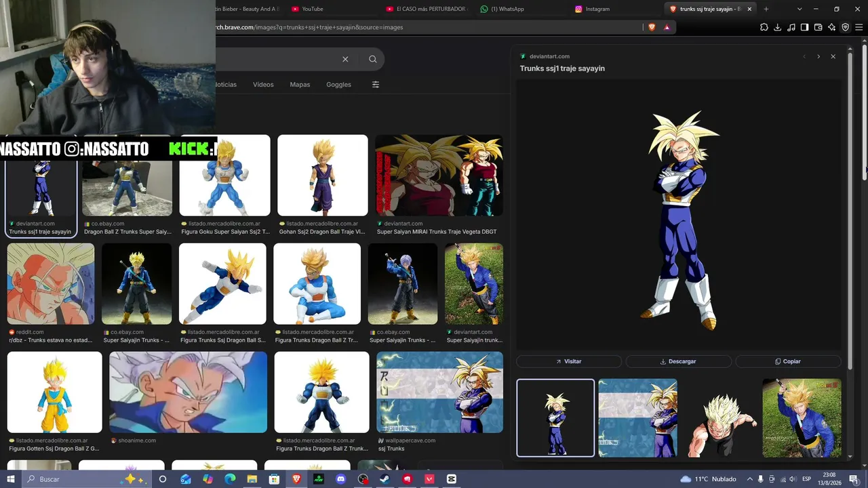868x488 pixels.
Task: Open the Leo AI sparkle icon
Action: pyautogui.click(x=831, y=27)
